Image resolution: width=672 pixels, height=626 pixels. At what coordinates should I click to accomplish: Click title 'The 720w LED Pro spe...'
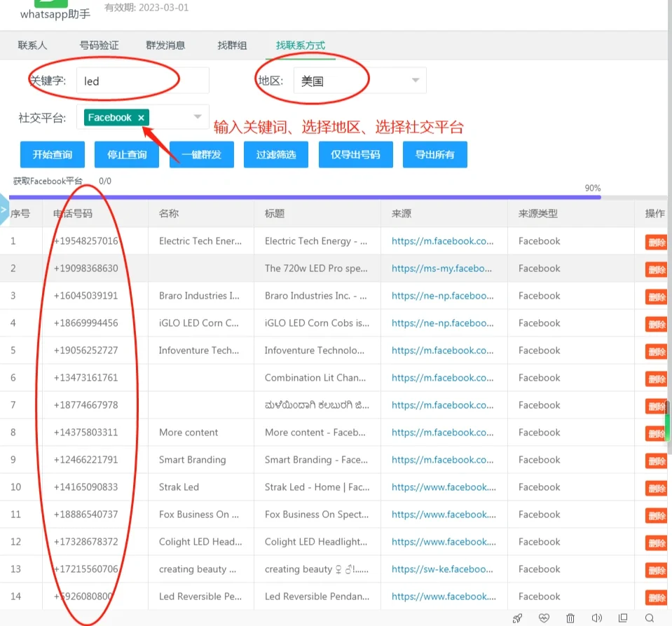(316, 268)
